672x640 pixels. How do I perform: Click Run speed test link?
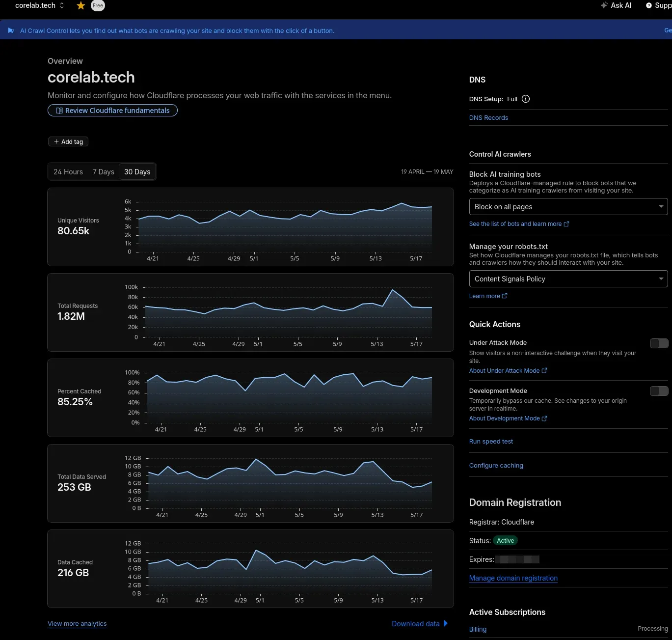coord(491,442)
